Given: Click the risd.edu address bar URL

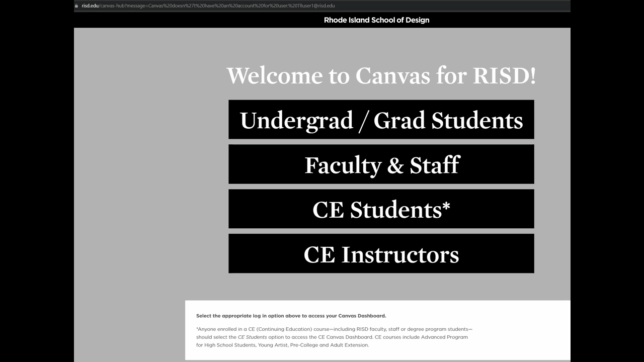Looking at the screenshot, I should 208,6.
